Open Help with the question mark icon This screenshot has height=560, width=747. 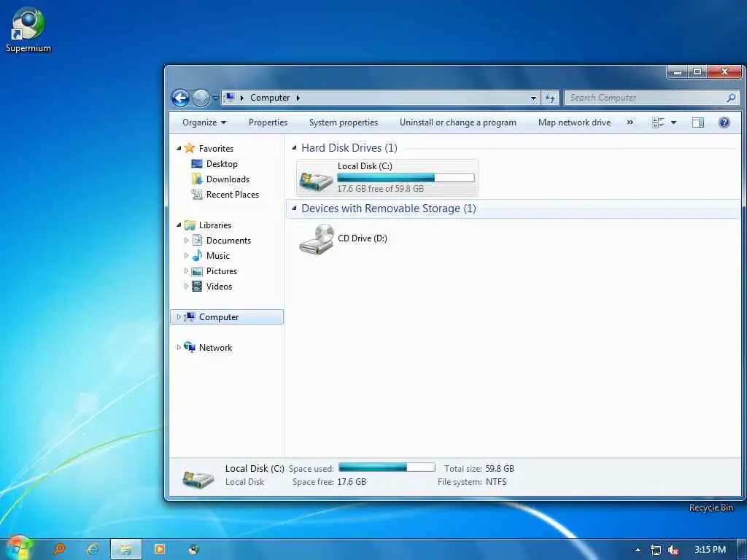(724, 122)
